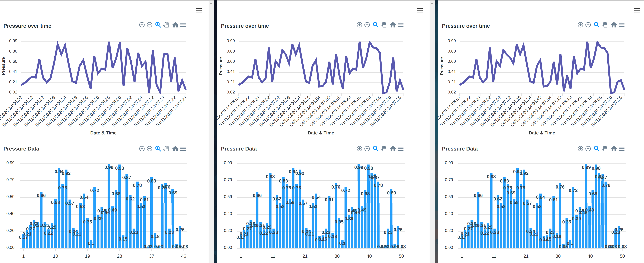This screenshot has height=263, width=644.
Task: Select magnifier zoom tool, left Pressure over time chart
Action: (x=158, y=25)
